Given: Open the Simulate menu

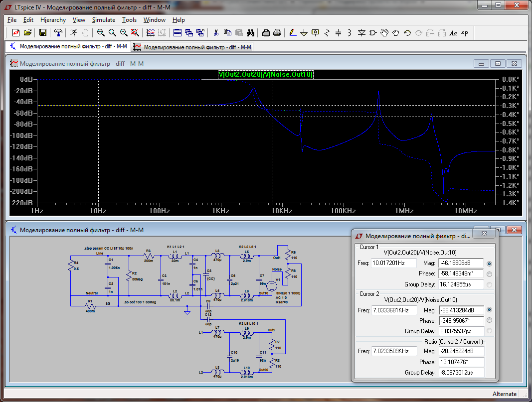Looking at the screenshot, I should [103, 20].
